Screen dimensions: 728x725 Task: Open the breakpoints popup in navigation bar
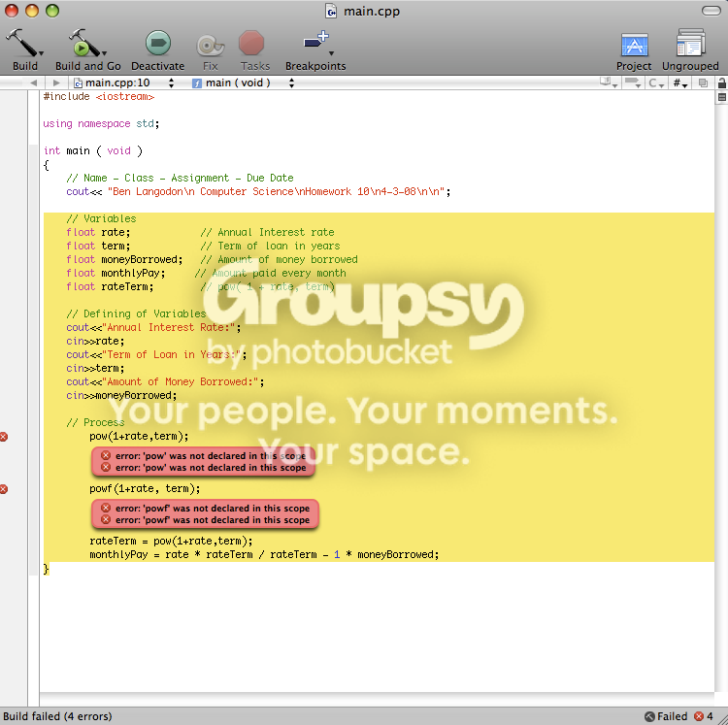point(633,82)
